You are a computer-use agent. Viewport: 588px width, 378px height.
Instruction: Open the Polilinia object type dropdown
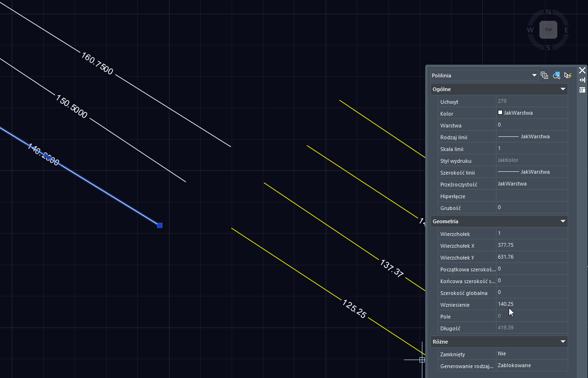[484, 76]
